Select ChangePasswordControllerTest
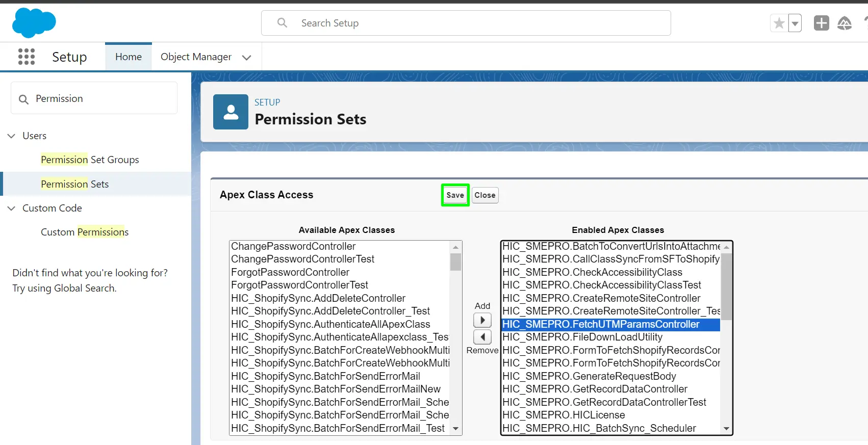The height and width of the screenshot is (445, 868). pos(340,259)
